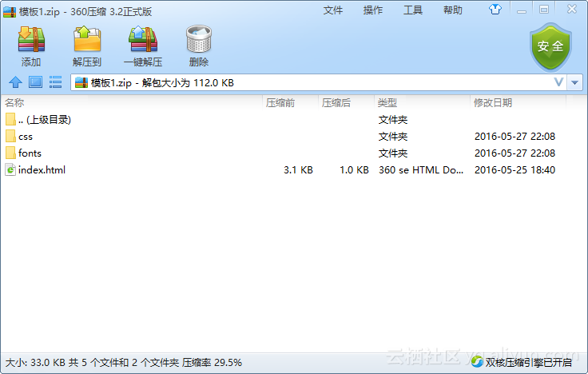This screenshot has height=374, width=588.
Task: Click the 360压缩 app icon in title bar
Action: tap(10, 12)
